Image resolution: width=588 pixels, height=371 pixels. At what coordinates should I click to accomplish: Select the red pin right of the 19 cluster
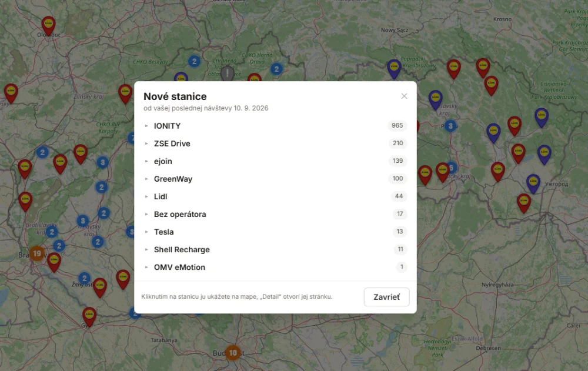[x=54, y=262]
